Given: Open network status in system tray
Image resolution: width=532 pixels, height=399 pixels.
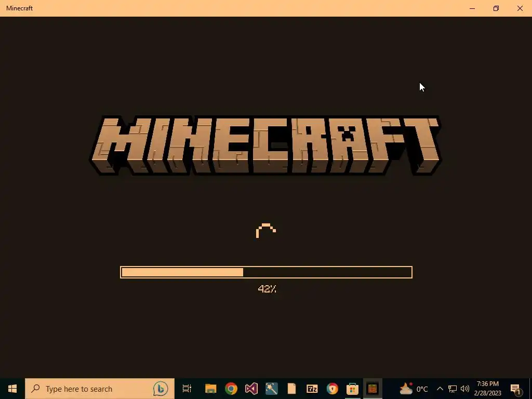Looking at the screenshot, I should pos(453,389).
